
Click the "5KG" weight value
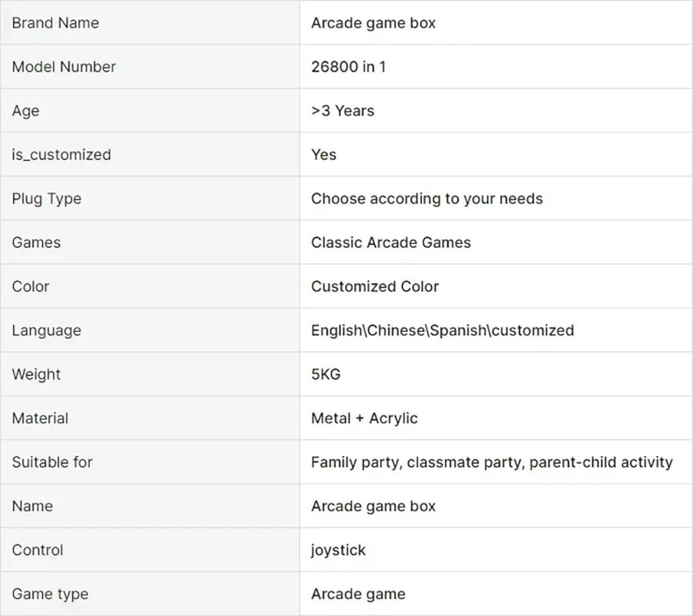(x=326, y=374)
